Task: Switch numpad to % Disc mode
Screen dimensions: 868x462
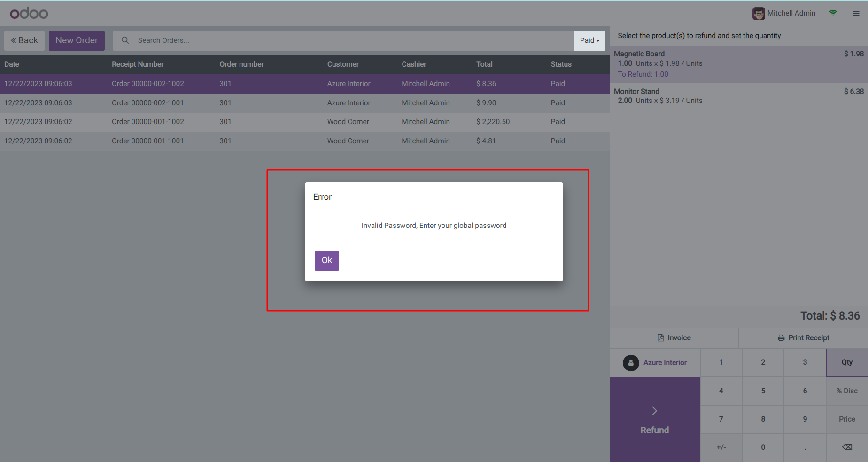Action: tap(846, 391)
